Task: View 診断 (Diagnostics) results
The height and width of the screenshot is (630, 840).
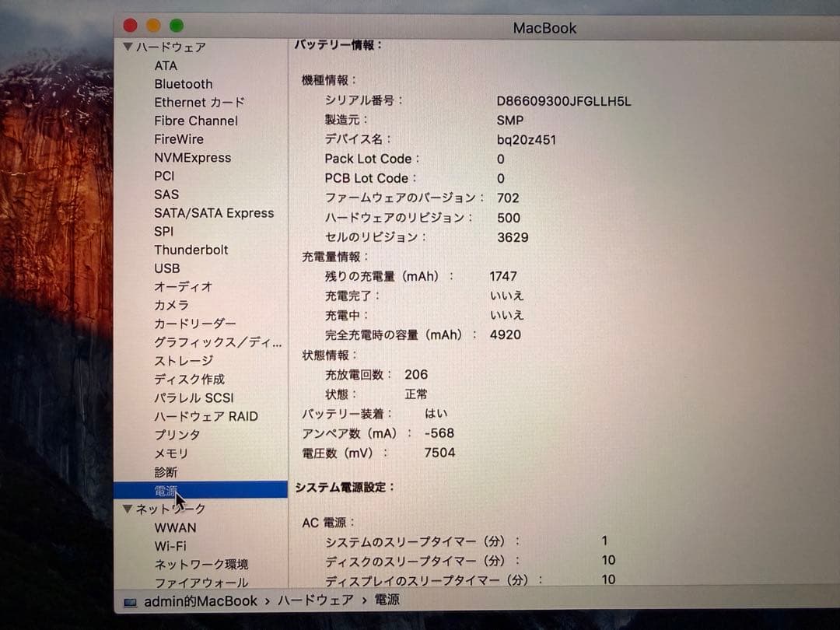Action: tap(165, 472)
